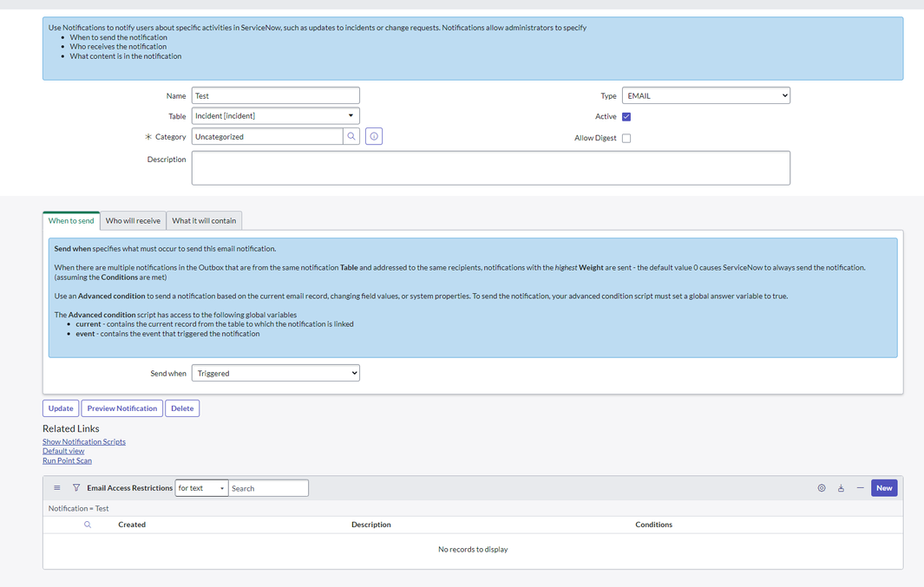Enable the Allow Digest checkbox
Image resolution: width=924 pixels, height=587 pixels.
(x=626, y=139)
